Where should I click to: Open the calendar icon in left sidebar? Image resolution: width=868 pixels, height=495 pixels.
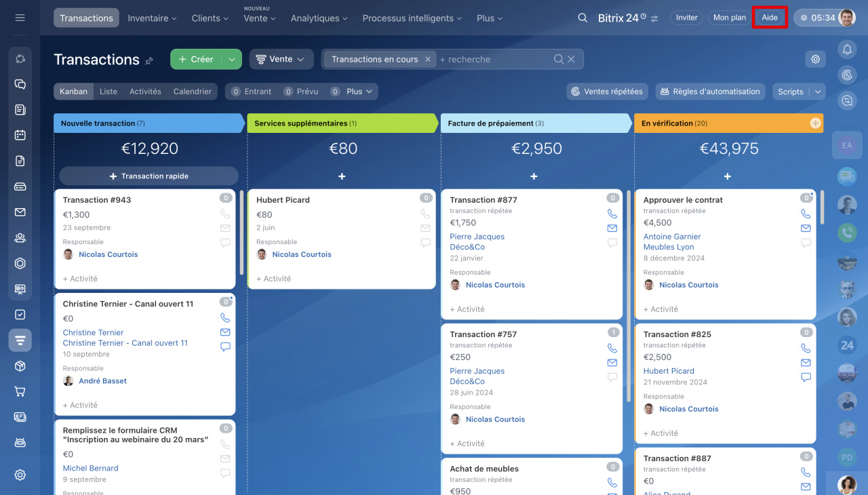tap(20, 135)
